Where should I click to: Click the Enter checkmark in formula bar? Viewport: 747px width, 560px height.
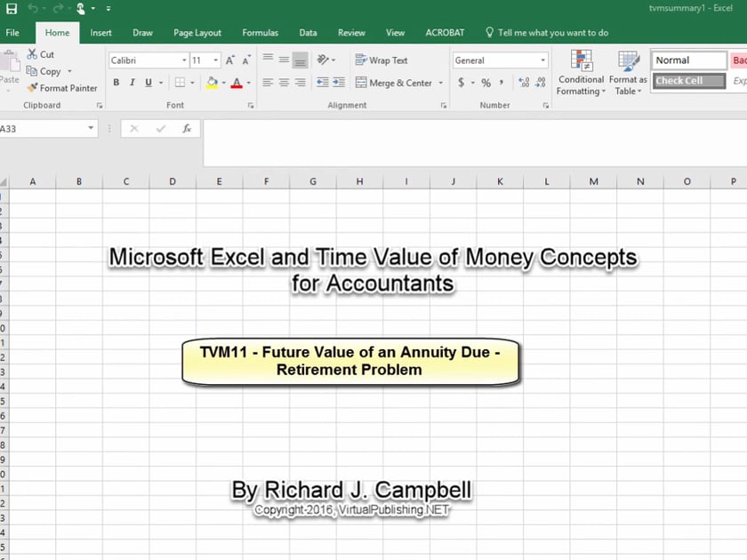[x=161, y=129]
